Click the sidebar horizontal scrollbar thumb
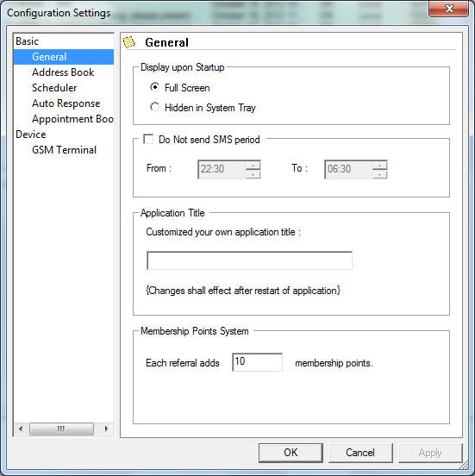This screenshot has height=476, width=475. click(61, 429)
